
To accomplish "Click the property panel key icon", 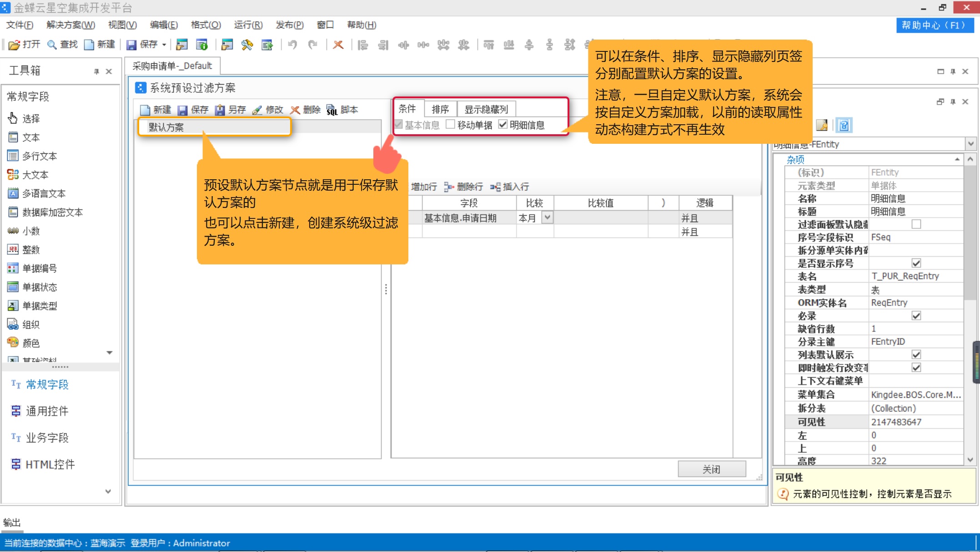I will [x=822, y=125].
